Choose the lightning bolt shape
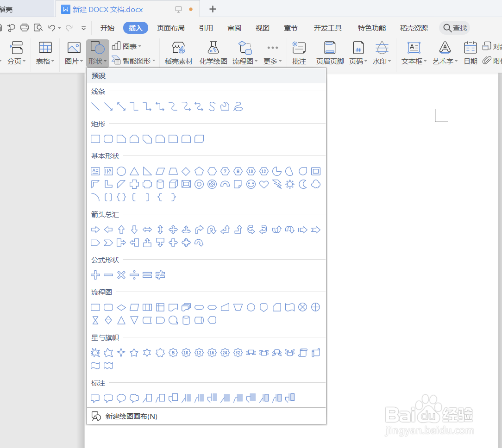This screenshot has height=448, width=502. 277,184
